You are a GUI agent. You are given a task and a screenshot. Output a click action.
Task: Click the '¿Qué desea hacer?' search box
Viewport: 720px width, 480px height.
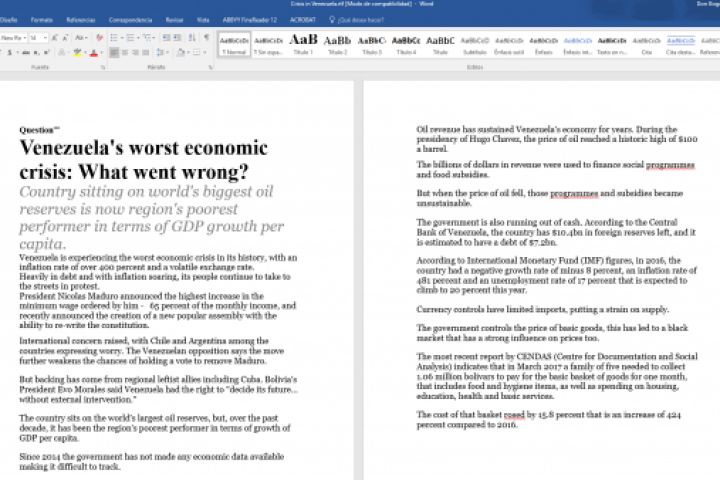click(x=356, y=20)
